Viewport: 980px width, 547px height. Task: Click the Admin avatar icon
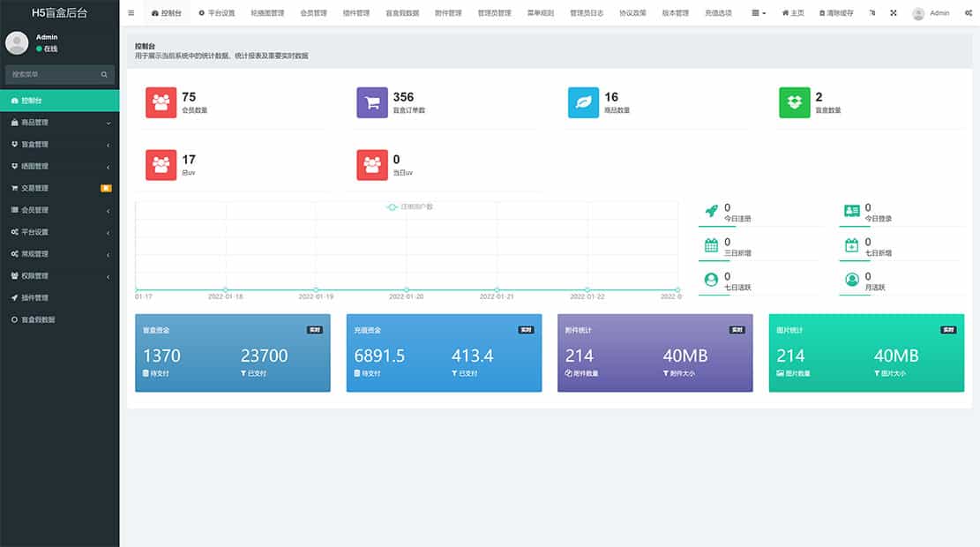point(918,12)
